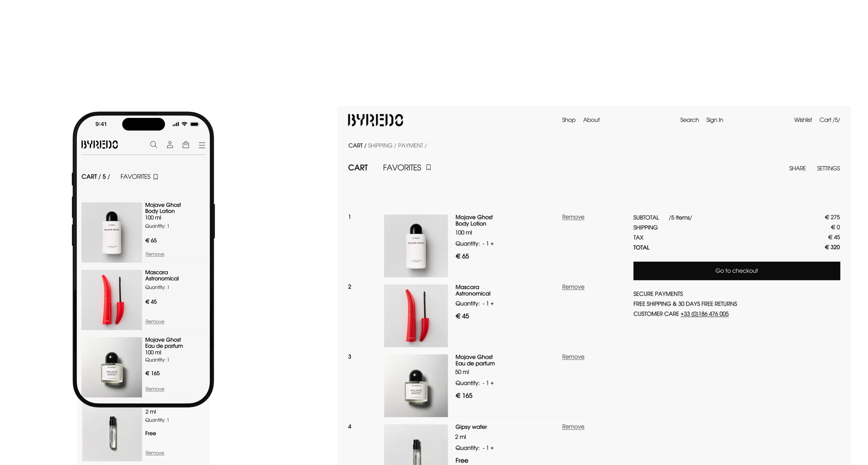Click the bookmark icon beside desktop FAVORITES
This screenshot has height=465, width=868.
click(x=428, y=167)
